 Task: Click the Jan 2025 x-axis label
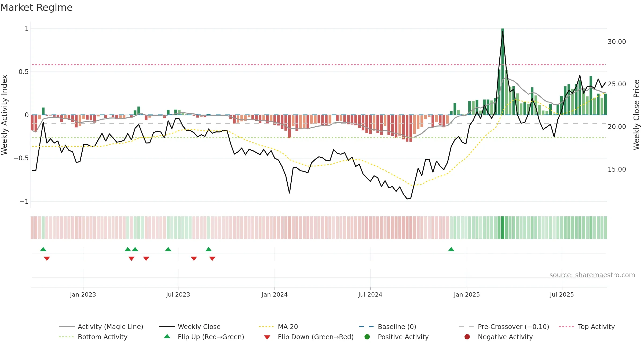click(467, 294)
